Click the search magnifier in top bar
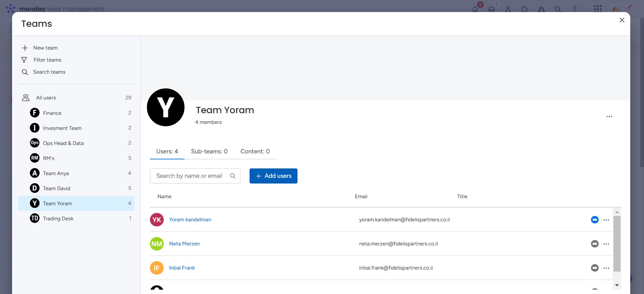 click(x=558, y=9)
